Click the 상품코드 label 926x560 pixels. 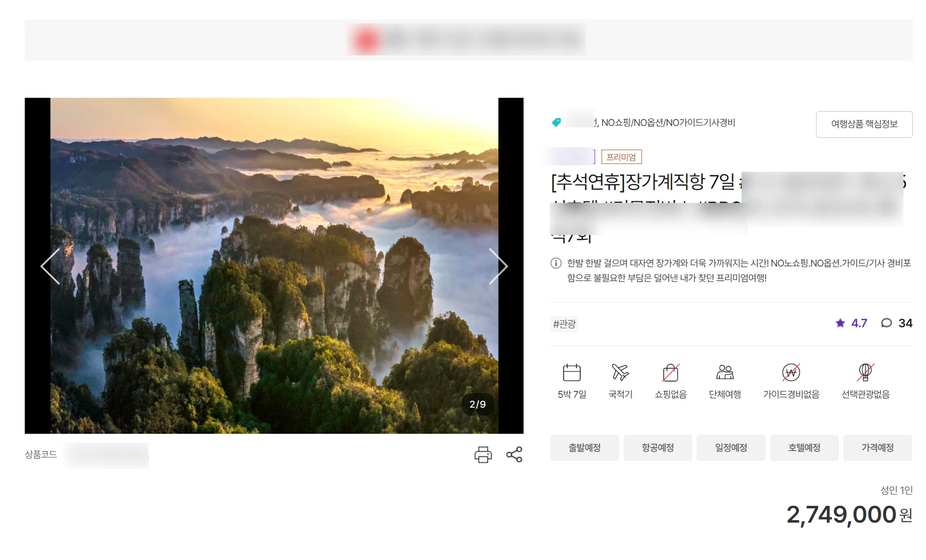41,455
